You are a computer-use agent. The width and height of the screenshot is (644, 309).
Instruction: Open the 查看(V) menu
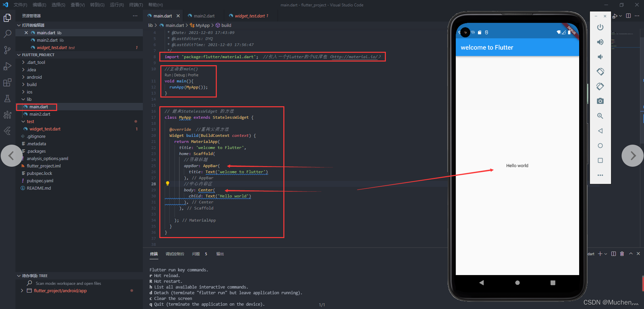[78, 5]
